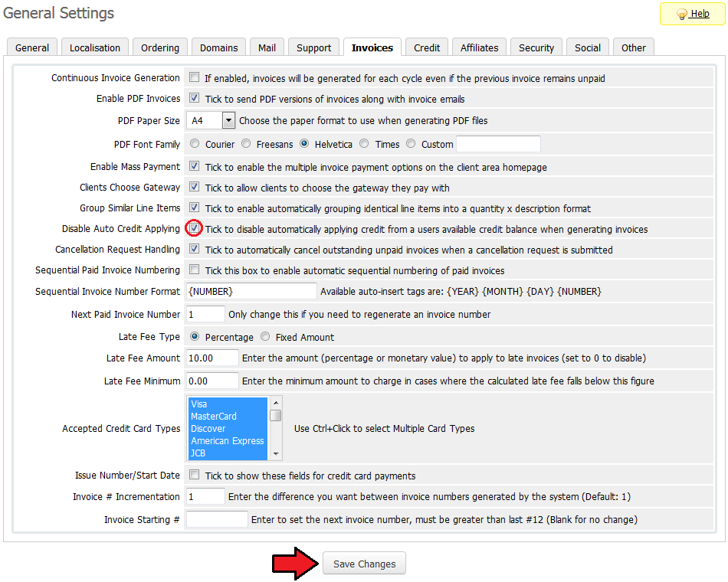Screen dimensions: 728x582
Task: Click the Invoice Starting # field
Action: click(218, 519)
